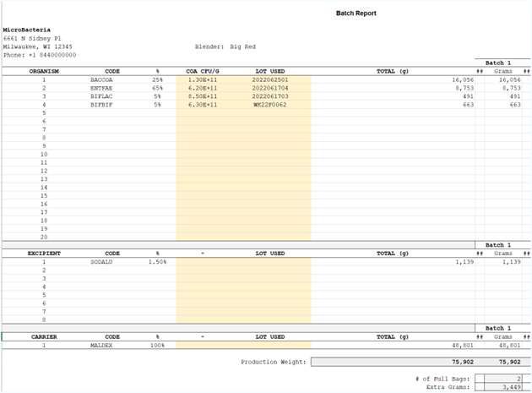This screenshot has width=532, height=393.
Task: Click total 16,056 for organism 1
Action: (463, 79)
